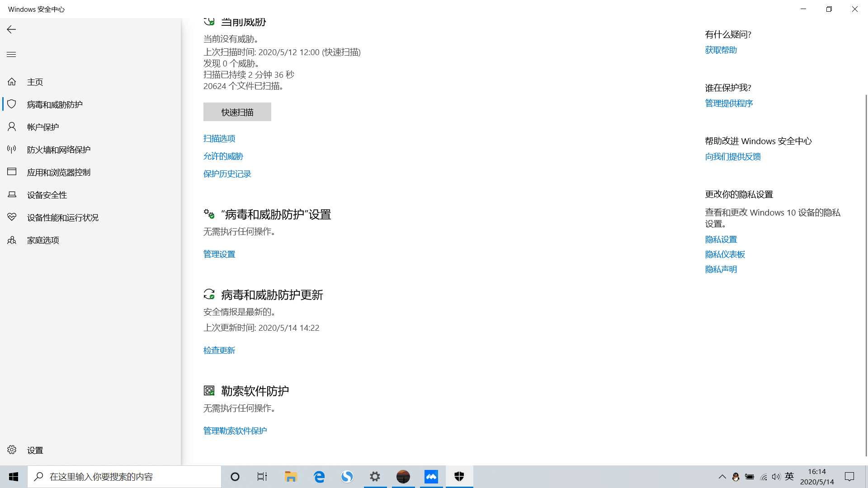Viewport: 868px width, 488px height.
Task: Open the volume speaker tray icon
Action: [776, 477]
